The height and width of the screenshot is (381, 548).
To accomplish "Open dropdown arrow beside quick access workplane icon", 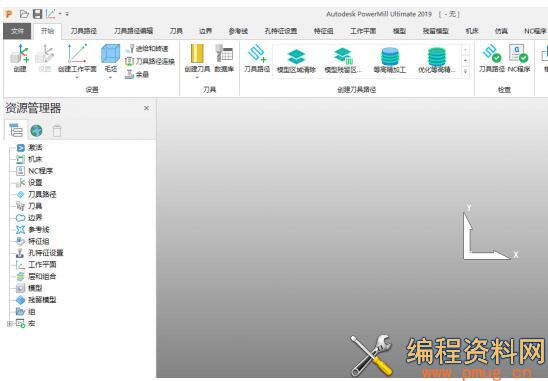I will (x=60, y=14).
